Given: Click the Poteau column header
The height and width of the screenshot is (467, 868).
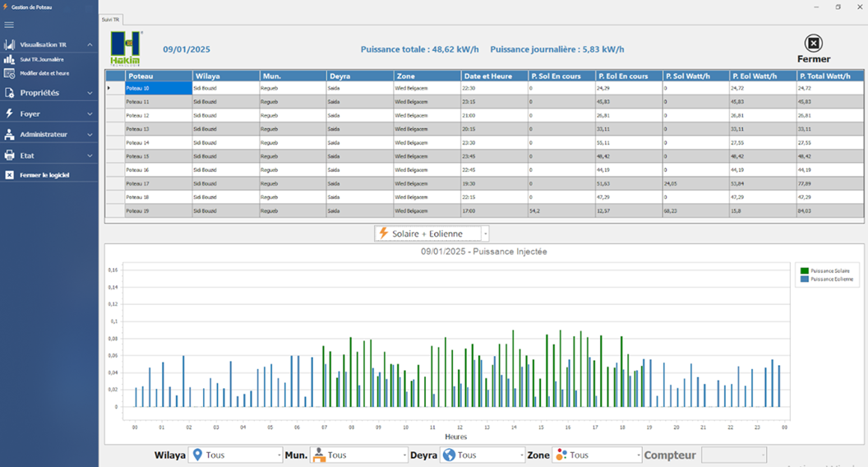Looking at the screenshot, I should coord(158,76).
